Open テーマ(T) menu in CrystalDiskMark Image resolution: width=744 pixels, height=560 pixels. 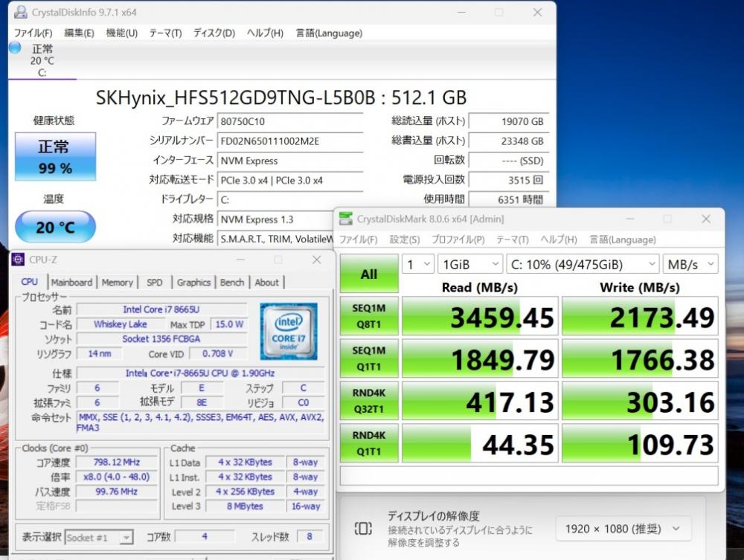[x=513, y=239]
